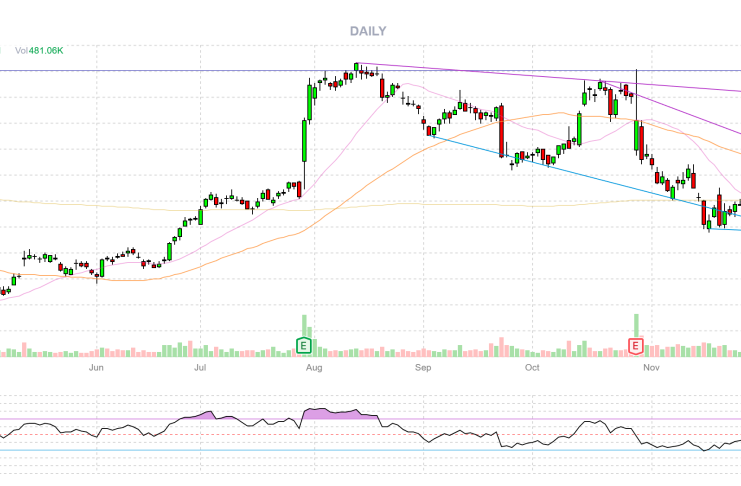
Task: Select the Jun label on time axis
Action: point(96,368)
